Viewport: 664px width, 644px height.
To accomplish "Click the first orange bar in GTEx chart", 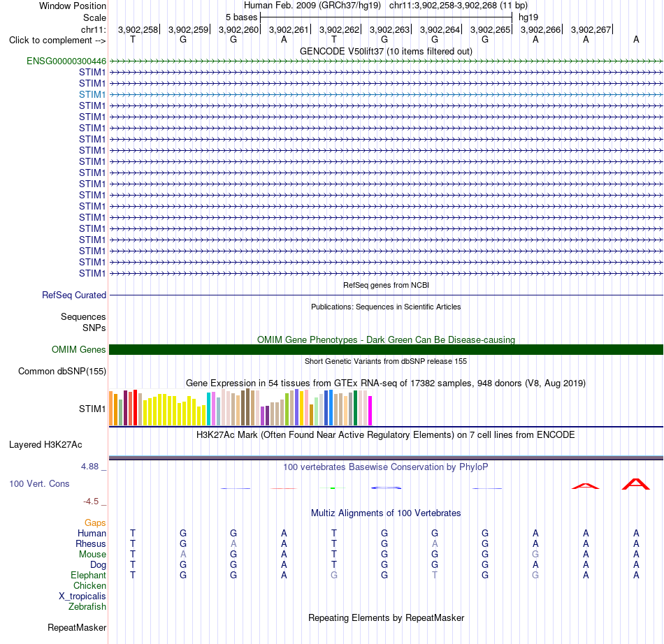I will [111, 409].
